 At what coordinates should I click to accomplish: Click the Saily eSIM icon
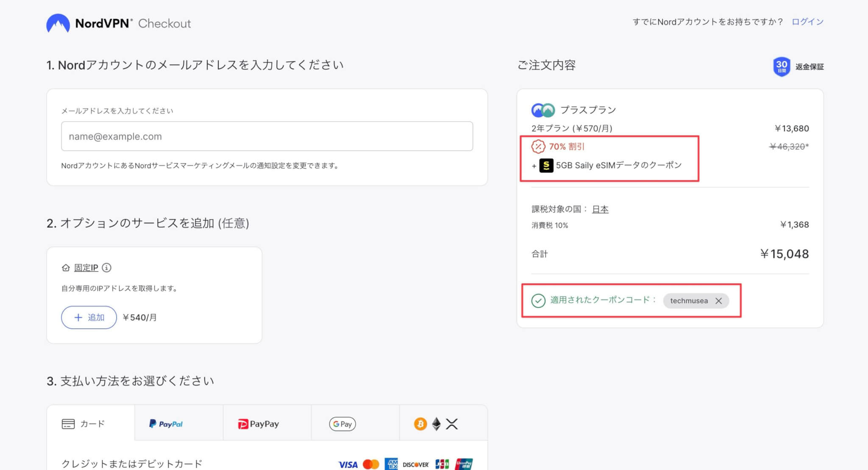[x=546, y=166]
